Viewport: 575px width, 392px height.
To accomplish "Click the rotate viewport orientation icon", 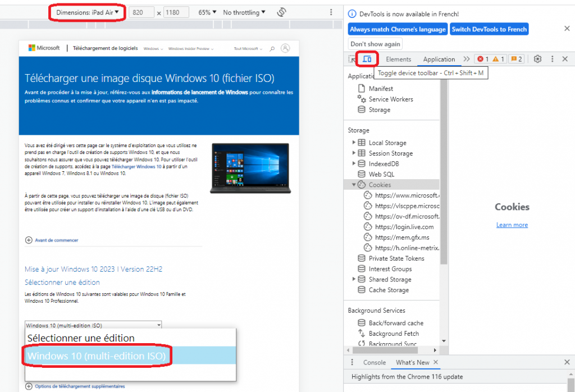I will pos(281,12).
